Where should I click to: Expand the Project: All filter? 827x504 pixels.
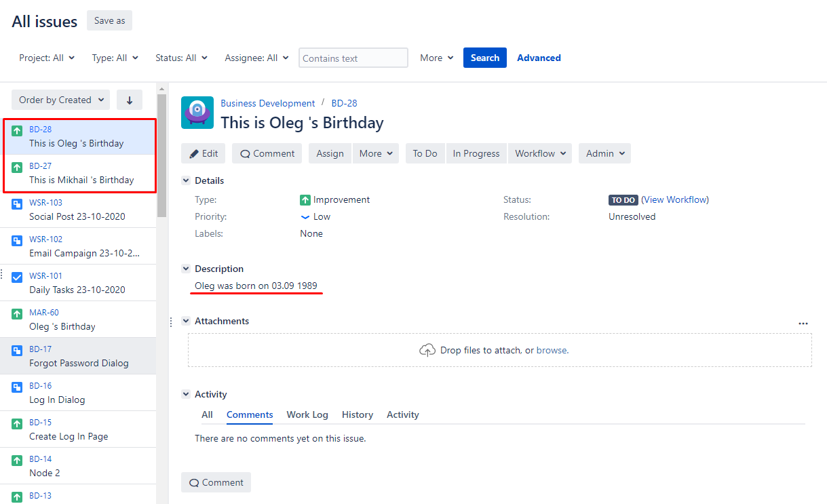[47, 58]
